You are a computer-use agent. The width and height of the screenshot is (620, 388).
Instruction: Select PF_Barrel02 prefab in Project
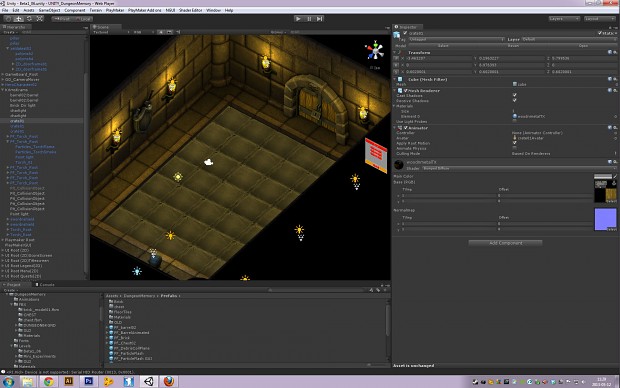pyautogui.click(x=125, y=327)
